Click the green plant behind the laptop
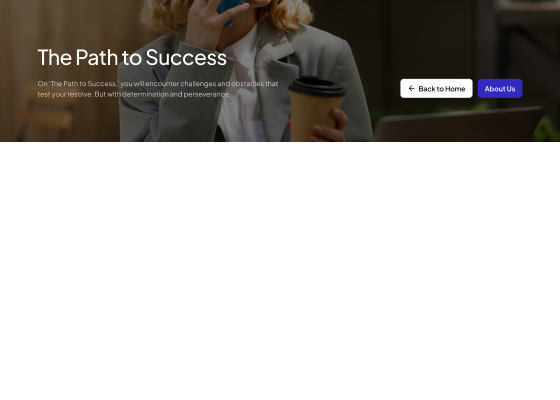560x400 pixels. tap(547, 129)
